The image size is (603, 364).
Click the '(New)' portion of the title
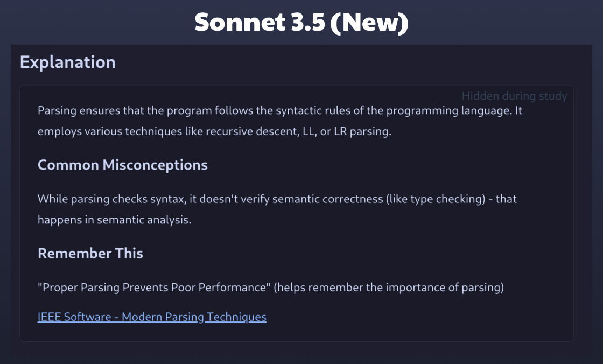pyautogui.click(x=369, y=22)
